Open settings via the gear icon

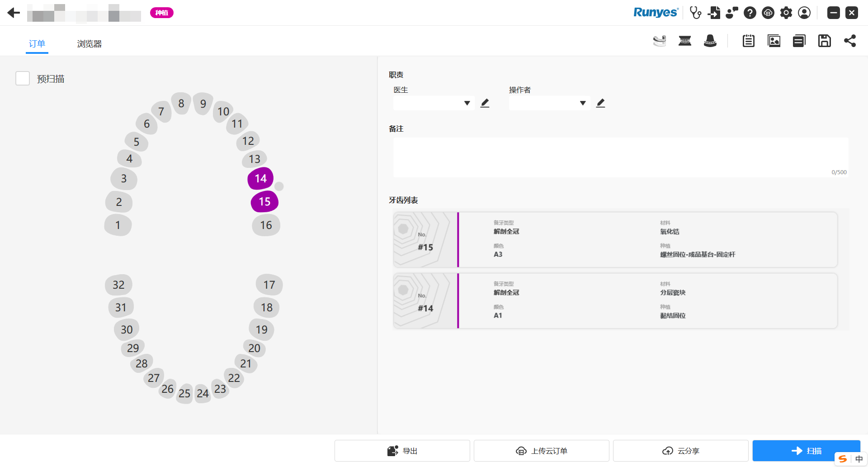click(x=786, y=13)
